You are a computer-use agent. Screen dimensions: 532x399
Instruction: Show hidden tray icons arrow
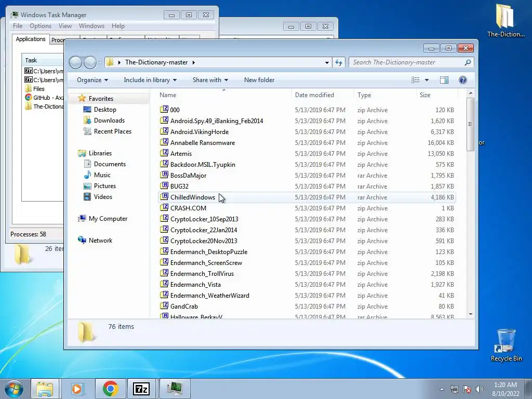click(x=442, y=389)
